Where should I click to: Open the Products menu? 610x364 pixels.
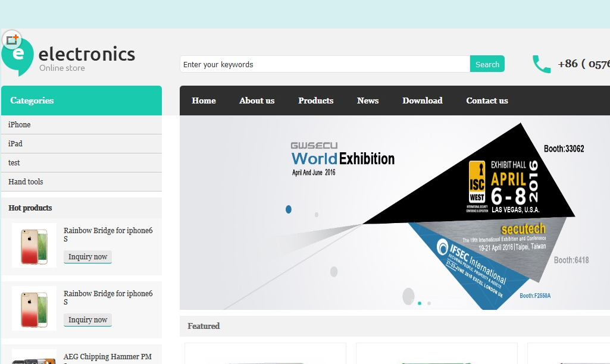[x=316, y=101]
